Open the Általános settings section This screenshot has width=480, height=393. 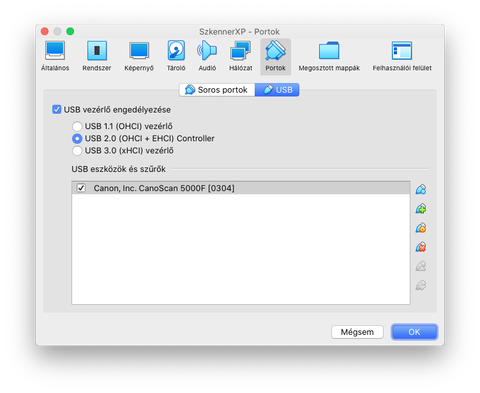coord(55,56)
